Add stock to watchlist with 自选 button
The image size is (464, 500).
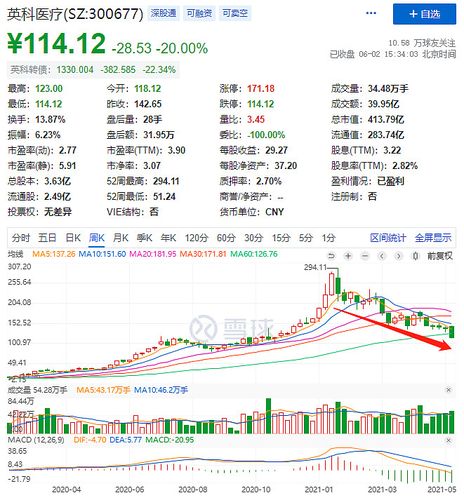[424, 14]
